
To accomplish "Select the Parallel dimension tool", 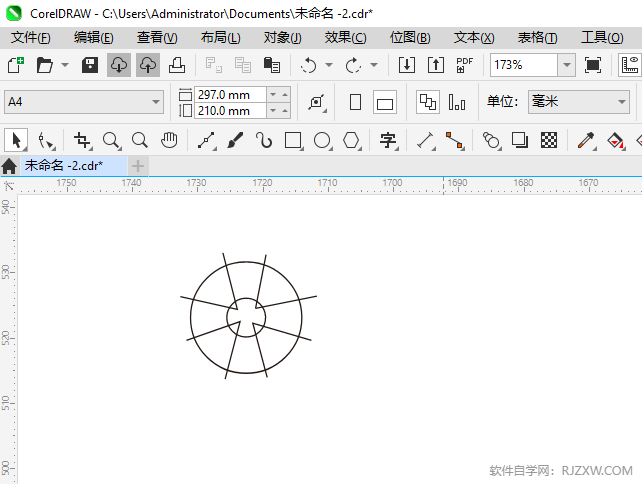I will coord(426,140).
